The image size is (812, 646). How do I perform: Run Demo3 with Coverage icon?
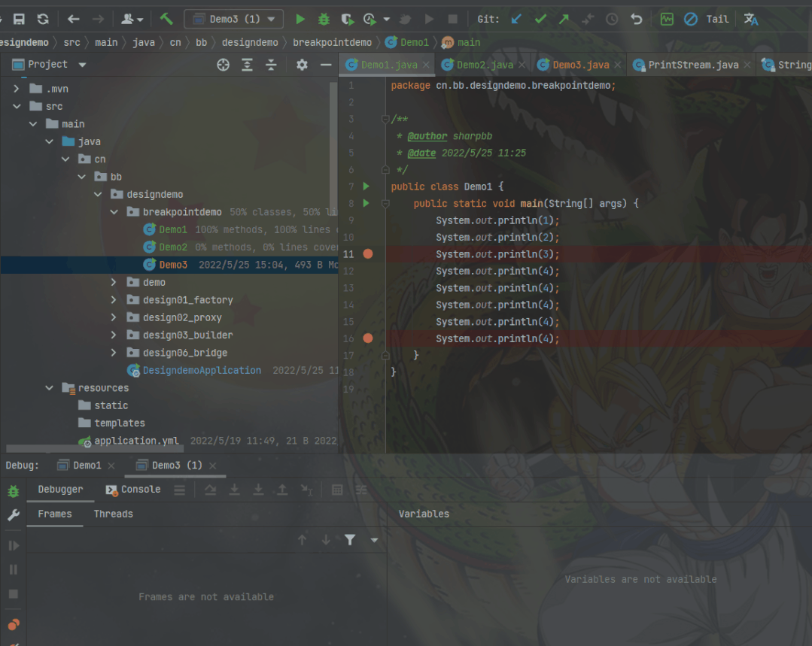click(x=347, y=18)
